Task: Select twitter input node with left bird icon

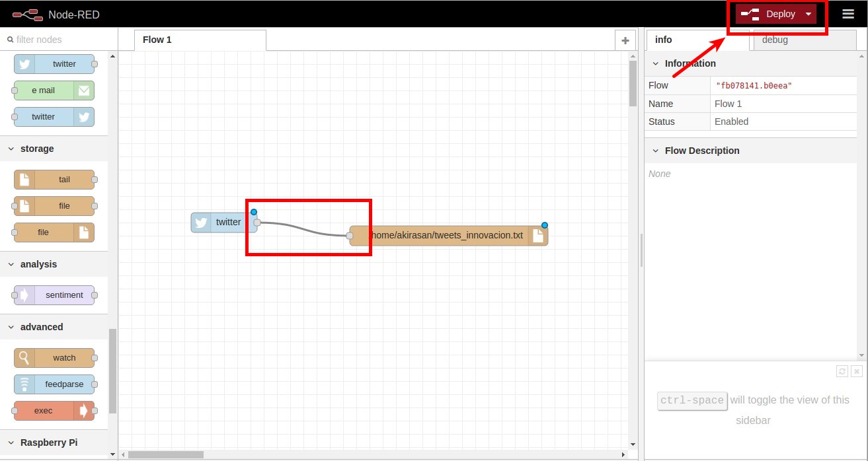Action: click(54, 64)
